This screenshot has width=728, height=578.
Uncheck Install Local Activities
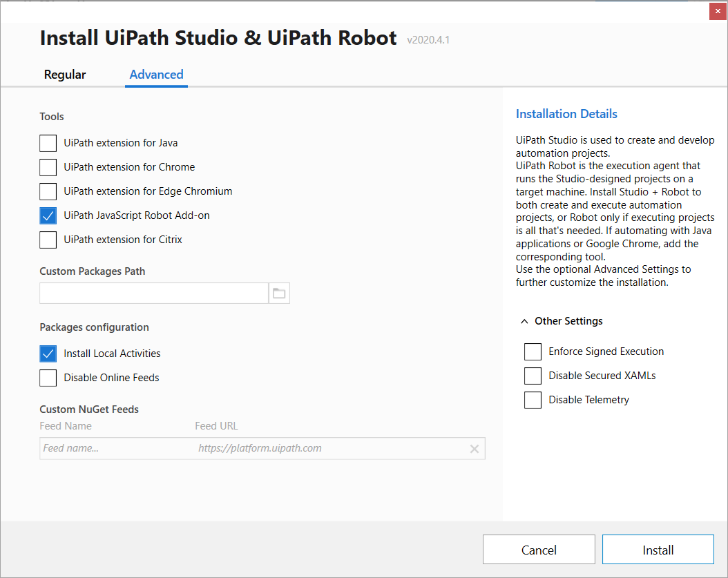(x=48, y=354)
